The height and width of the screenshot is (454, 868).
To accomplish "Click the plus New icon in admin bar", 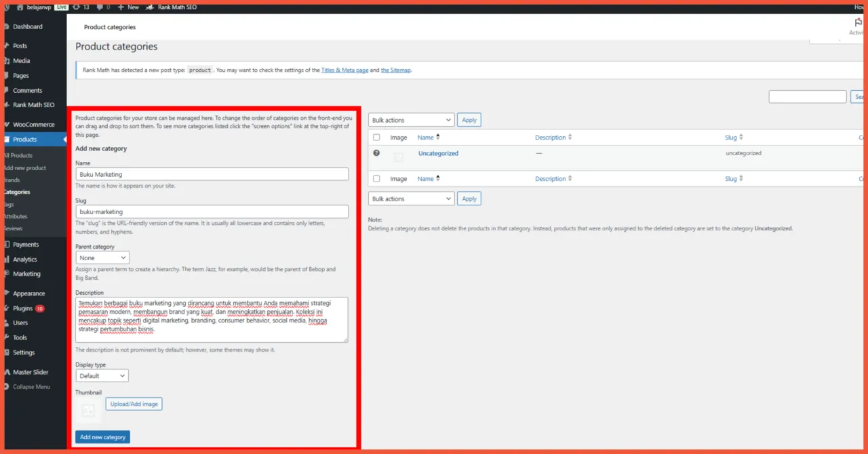I will pyautogui.click(x=121, y=7).
